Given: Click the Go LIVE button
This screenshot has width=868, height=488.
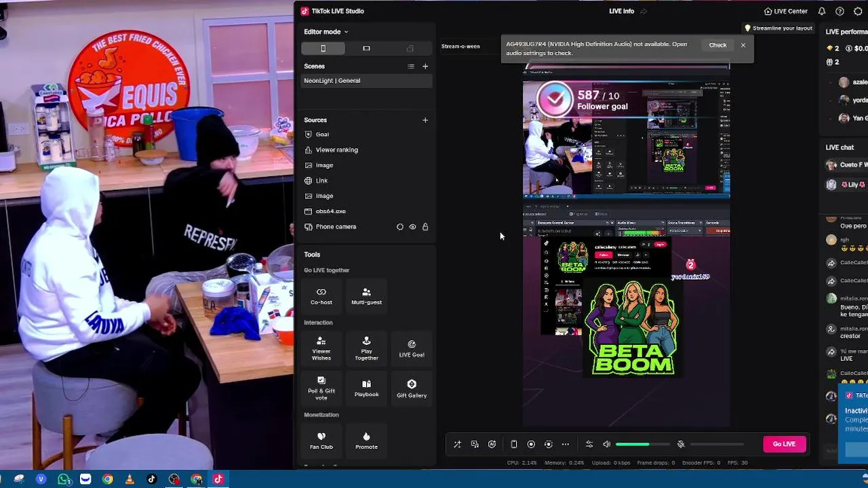Looking at the screenshot, I should click(x=784, y=444).
